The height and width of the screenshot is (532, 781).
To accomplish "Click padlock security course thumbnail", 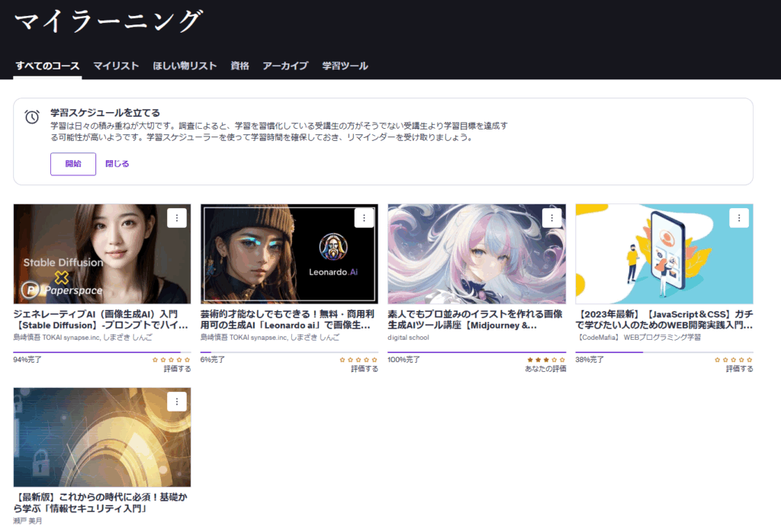I will (x=102, y=437).
